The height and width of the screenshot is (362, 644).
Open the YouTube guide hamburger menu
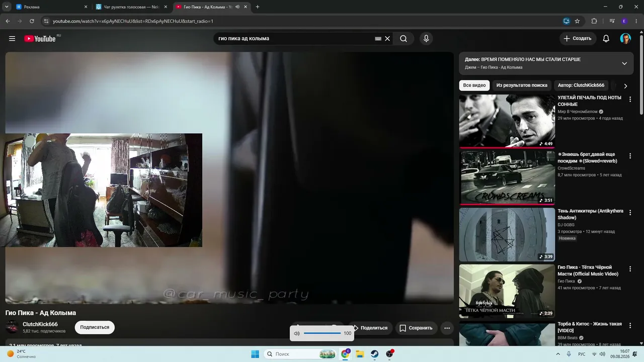[x=12, y=39]
